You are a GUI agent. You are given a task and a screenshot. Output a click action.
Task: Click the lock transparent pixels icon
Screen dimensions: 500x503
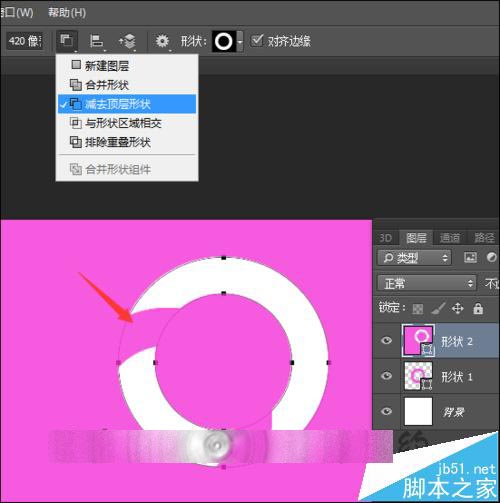pyautogui.click(x=418, y=309)
